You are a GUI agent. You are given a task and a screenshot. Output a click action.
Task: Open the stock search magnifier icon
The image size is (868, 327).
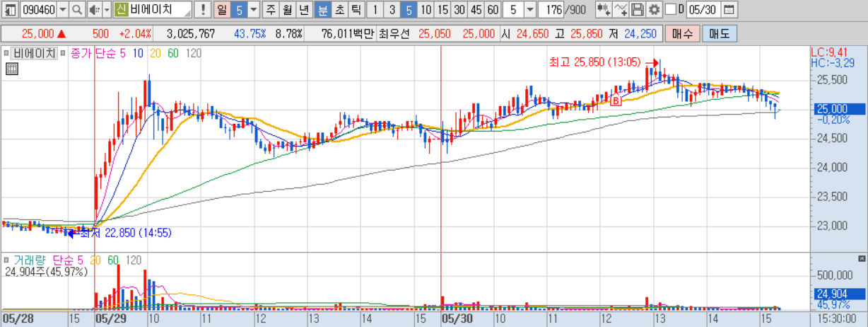point(76,10)
